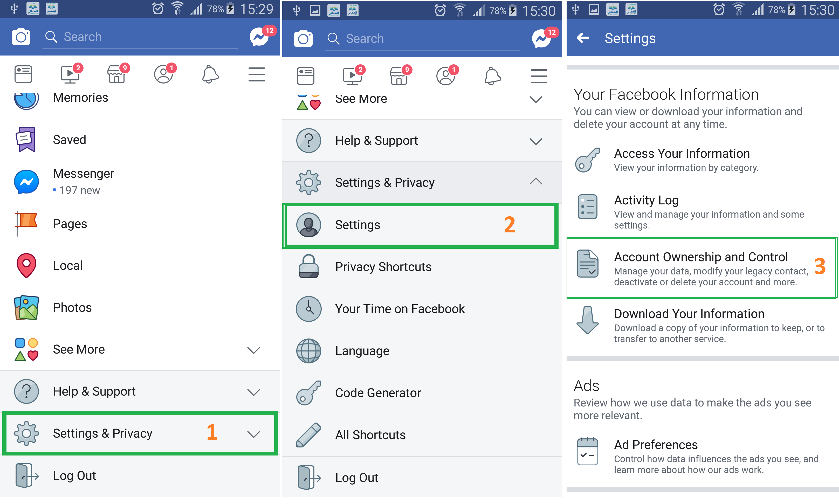This screenshot has width=839, height=504.
Task: Open the Language globe item
Action: click(422, 351)
